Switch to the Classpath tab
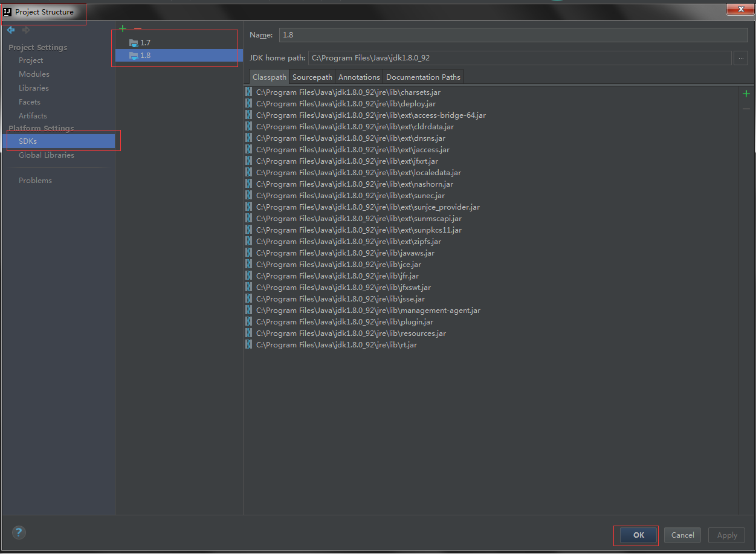This screenshot has height=554, width=756. point(270,77)
